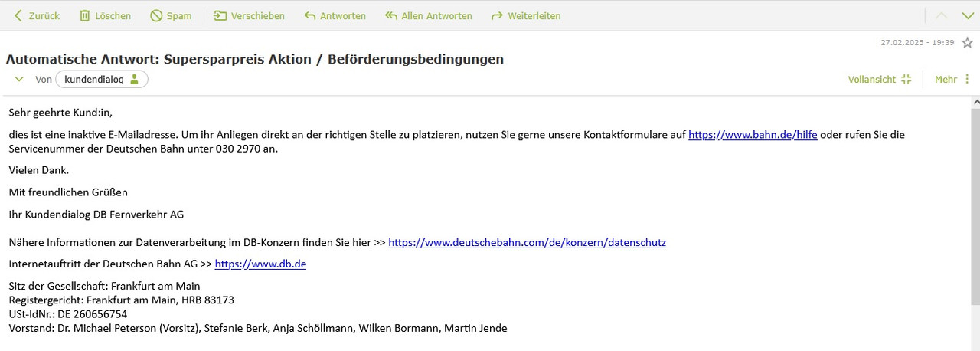
Task: Click the text "Sehr geehrte Kund:in,"
Action: click(x=60, y=113)
